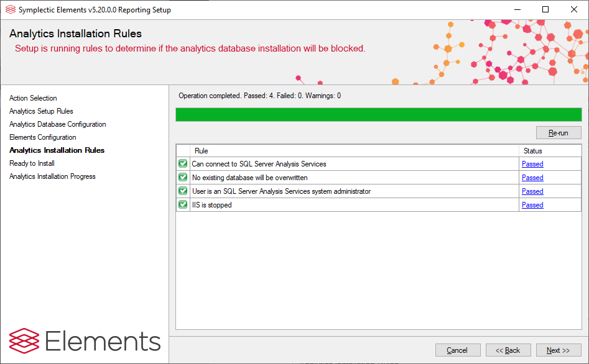
Task: Select Action Selection step in sidebar
Action: click(33, 98)
